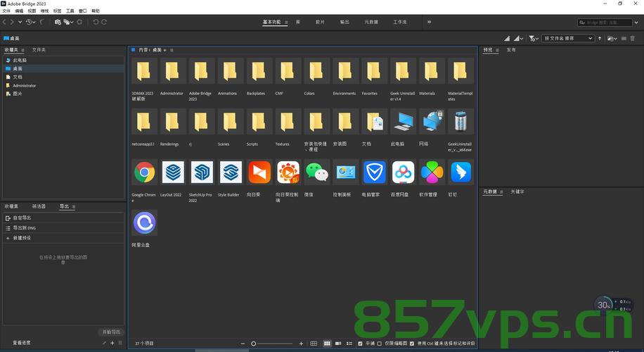Switch to the 输出 workspace
The image size is (644, 352).
pos(344,22)
